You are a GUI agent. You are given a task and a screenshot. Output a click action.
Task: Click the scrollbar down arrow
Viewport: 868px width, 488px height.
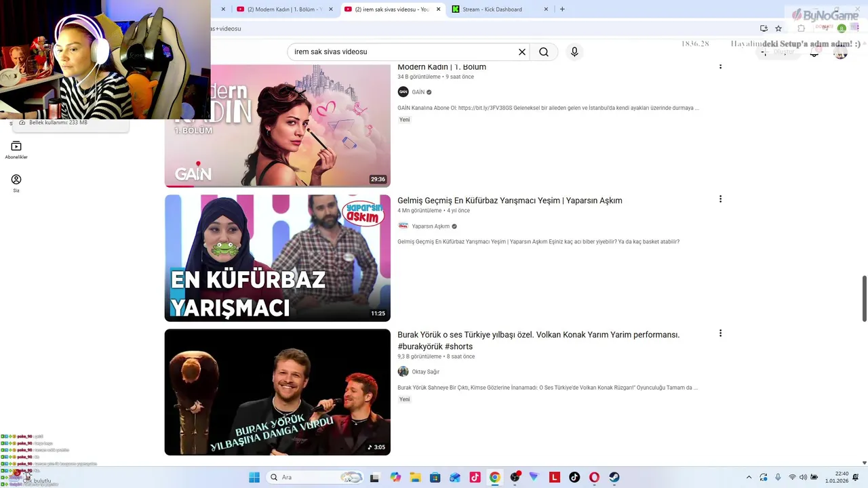click(x=865, y=462)
